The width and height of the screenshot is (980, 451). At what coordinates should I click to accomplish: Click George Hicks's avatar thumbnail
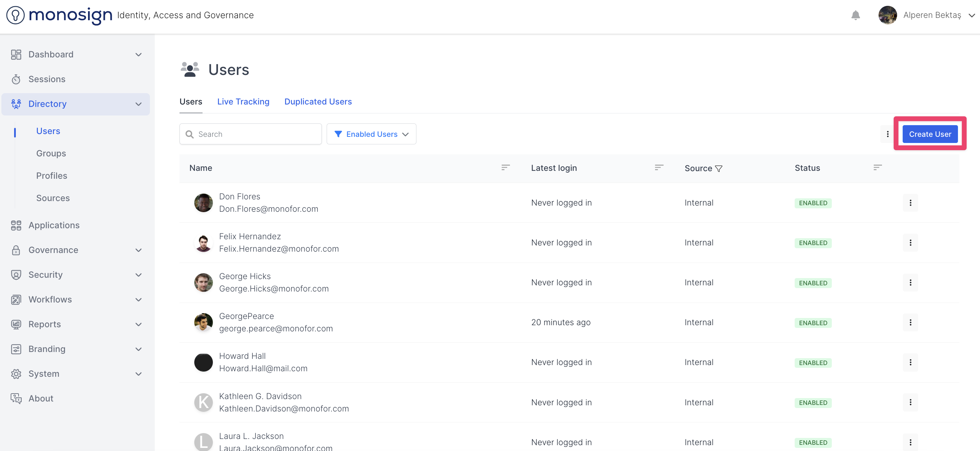pos(204,283)
